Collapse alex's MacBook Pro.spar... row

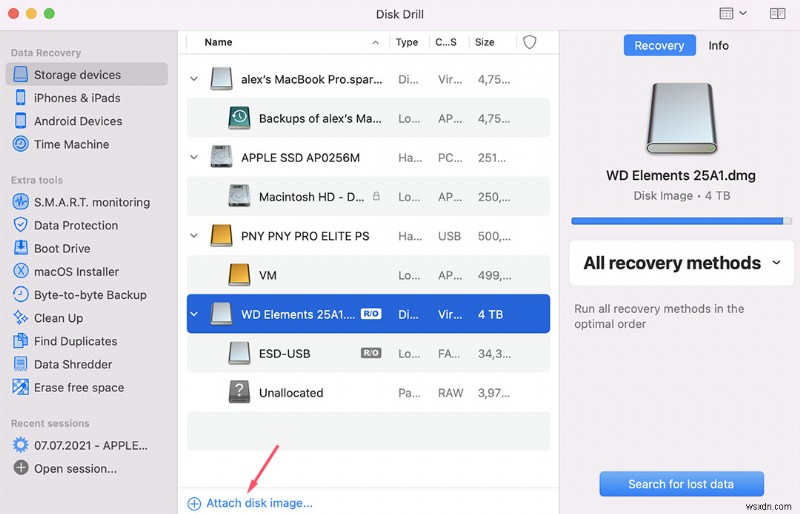click(194, 79)
